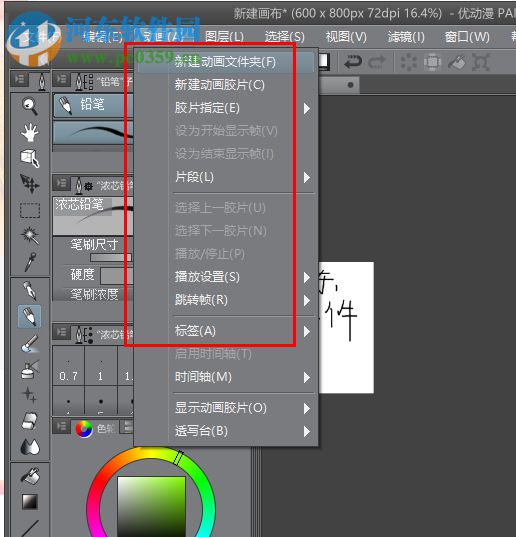Click the Clear icon in the command bar
516x537 pixels.
(408, 62)
